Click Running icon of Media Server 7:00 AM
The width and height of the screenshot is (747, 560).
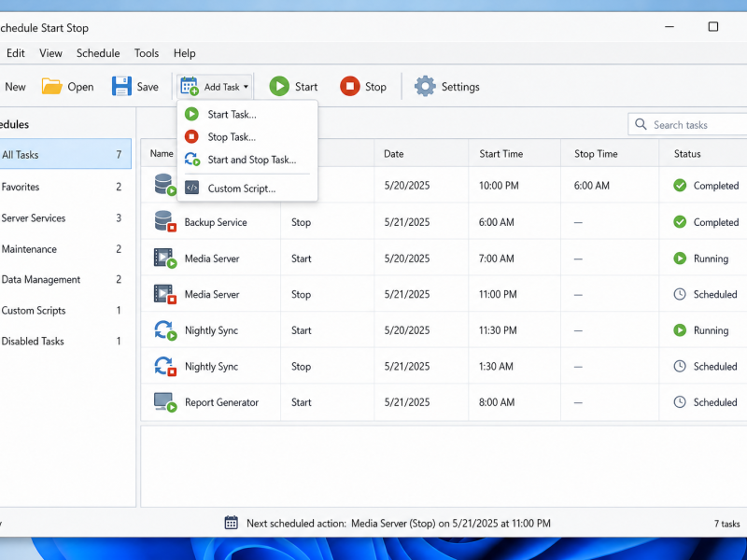click(680, 259)
